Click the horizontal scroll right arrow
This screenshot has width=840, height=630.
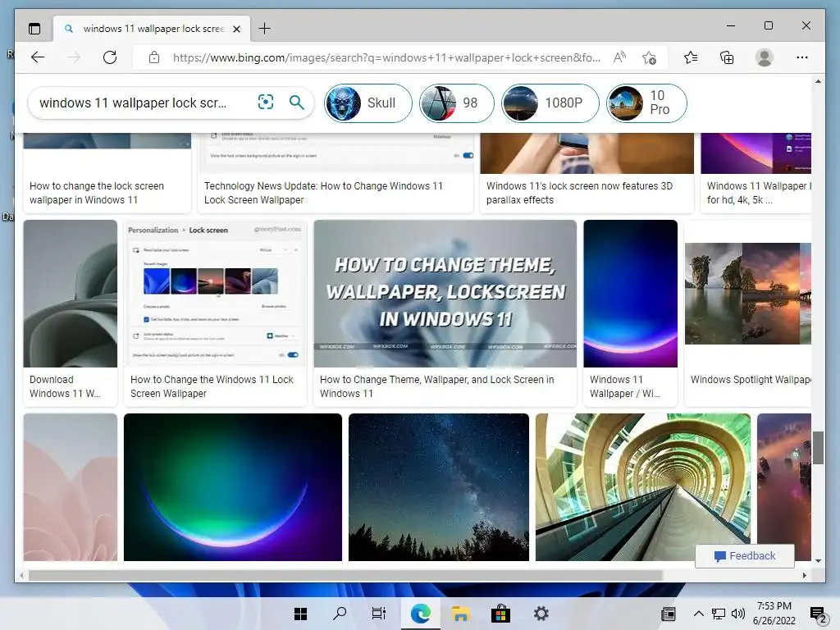point(804,575)
